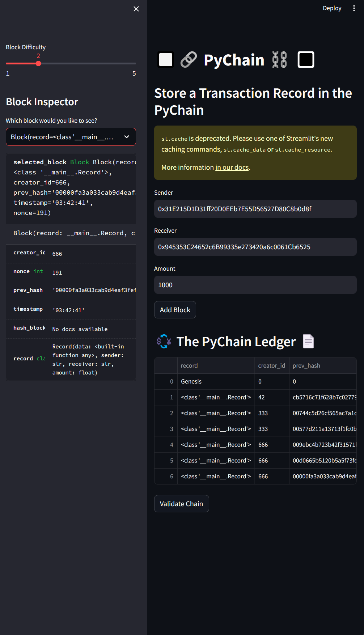Click the Receiver address input field
364x635 pixels.
pyautogui.click(x=255, y=247)
